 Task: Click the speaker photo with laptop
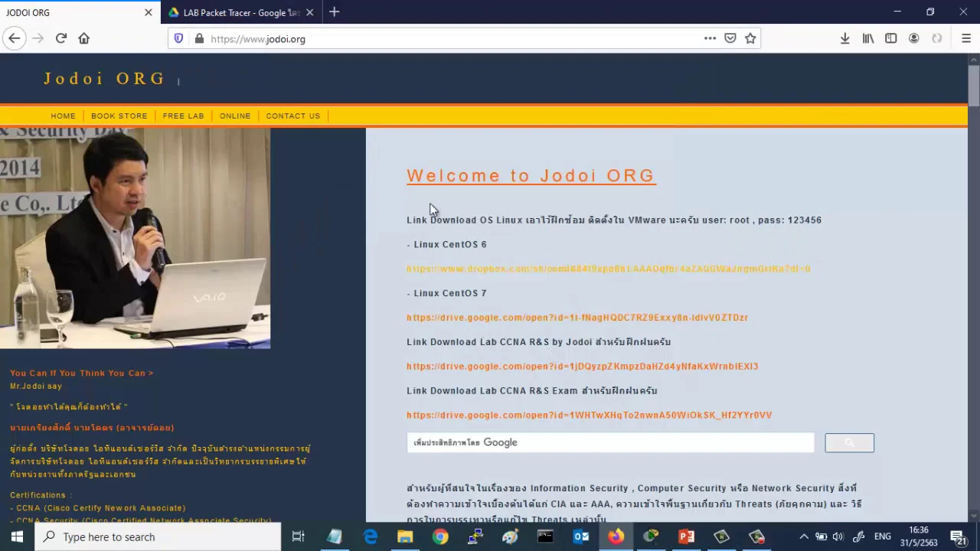pyautogui.click(x=135, y=238)
